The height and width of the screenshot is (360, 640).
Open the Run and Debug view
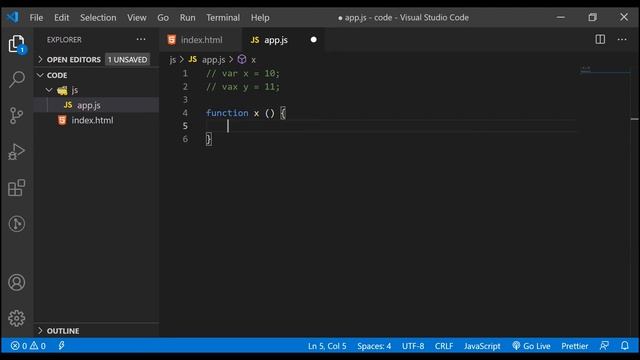[x=17, y=151]
